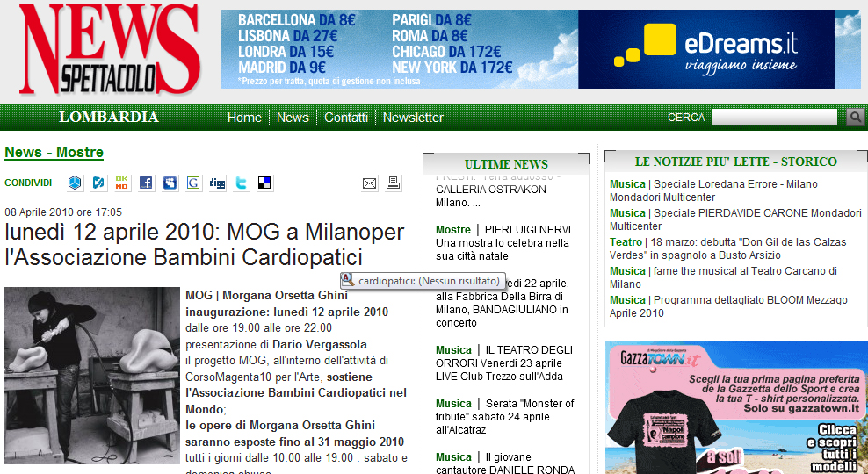The width and height of the screenshot is (868, 474).
Task: Click the date 08 Aprile 2010 ore 17:05
Action: [x=63, y=212]
